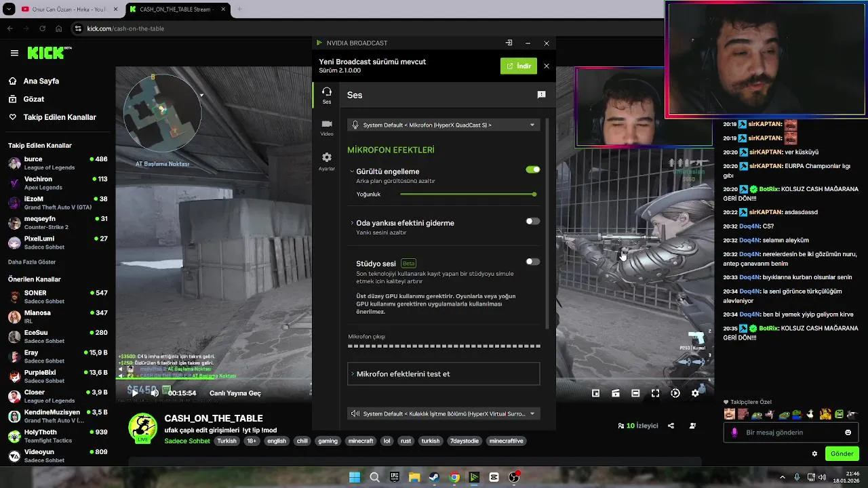Open meqseyfn's channel in the sidebar
The image size is (868, 488).
click(58, 222)
